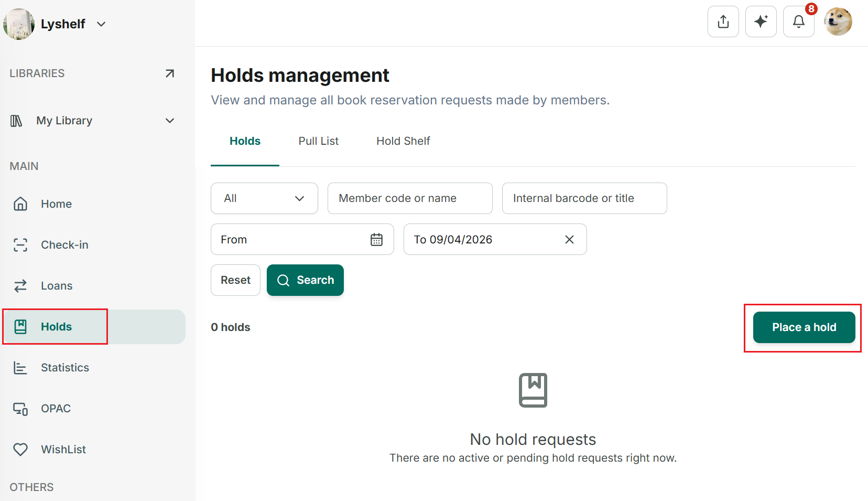
Task: Click the My Library books icon
Action: 16,121
